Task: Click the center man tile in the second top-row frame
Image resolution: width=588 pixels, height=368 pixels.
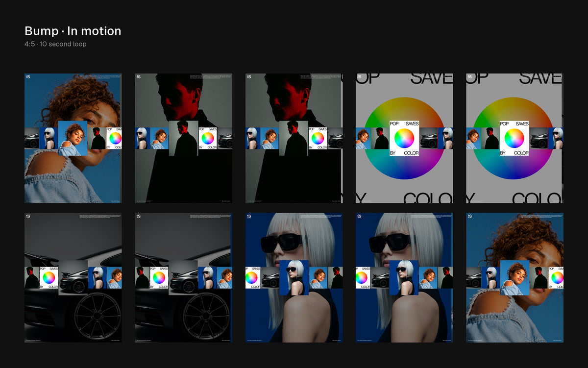Action: tap(183, 138)
